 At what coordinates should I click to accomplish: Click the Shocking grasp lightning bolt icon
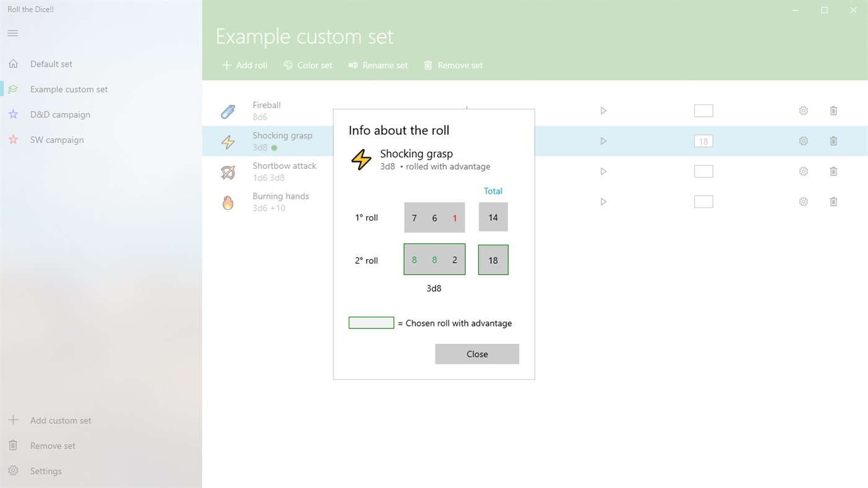(228, 141)
